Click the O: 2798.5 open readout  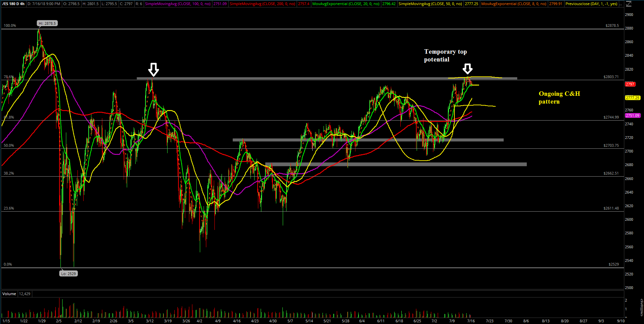click(x=72, y=4)
